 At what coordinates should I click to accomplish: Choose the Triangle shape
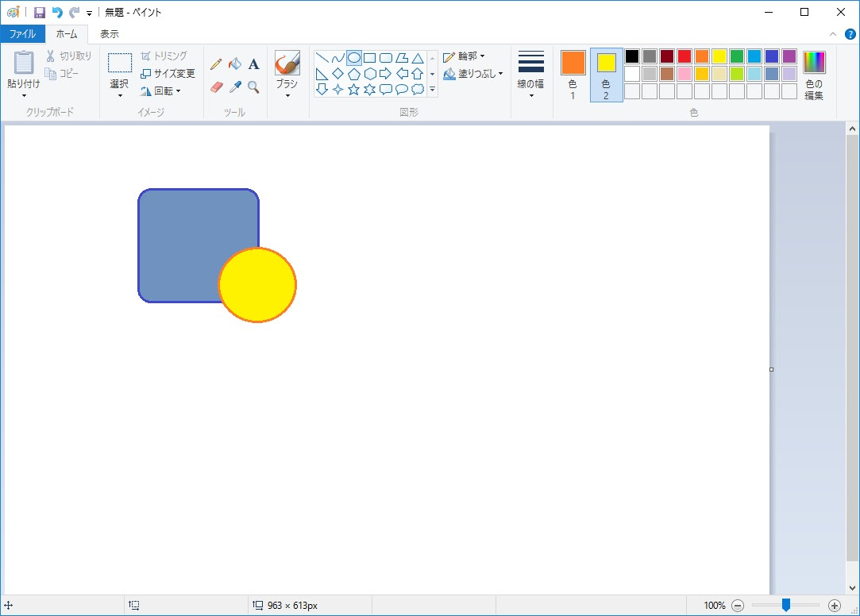[x=418, y=57]
